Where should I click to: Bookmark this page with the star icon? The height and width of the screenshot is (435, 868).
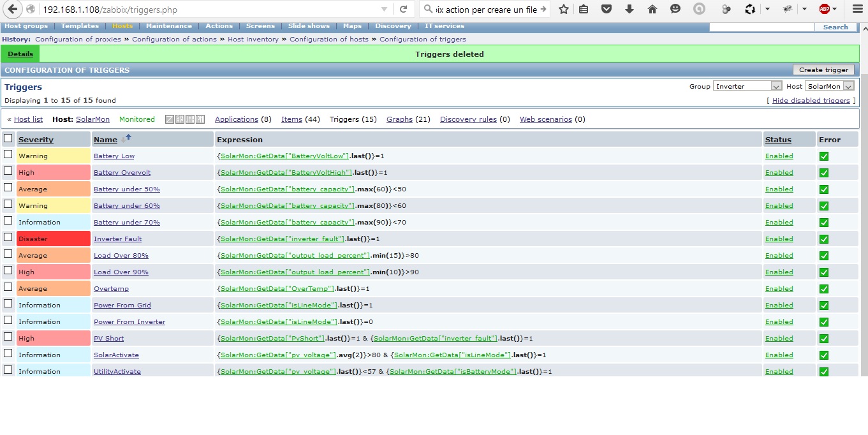[x=564, y=10]
